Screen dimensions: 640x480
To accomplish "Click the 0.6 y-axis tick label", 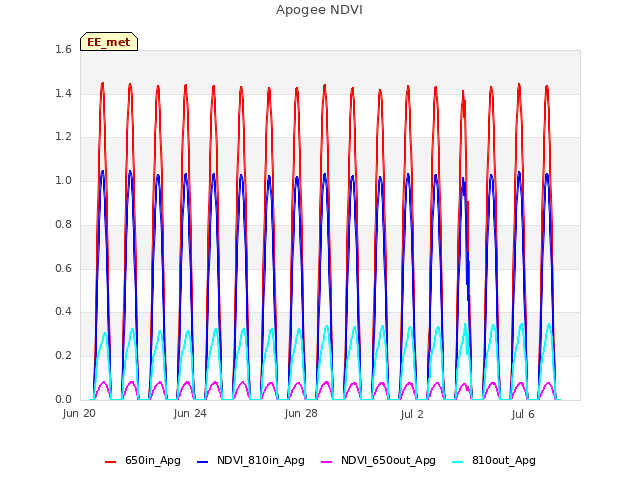I will [x=63, y=268].
